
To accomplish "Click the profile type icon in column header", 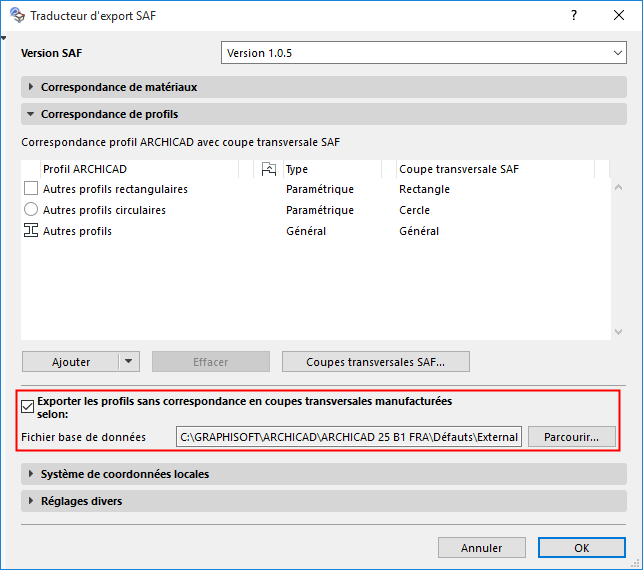I will [268, 169].
